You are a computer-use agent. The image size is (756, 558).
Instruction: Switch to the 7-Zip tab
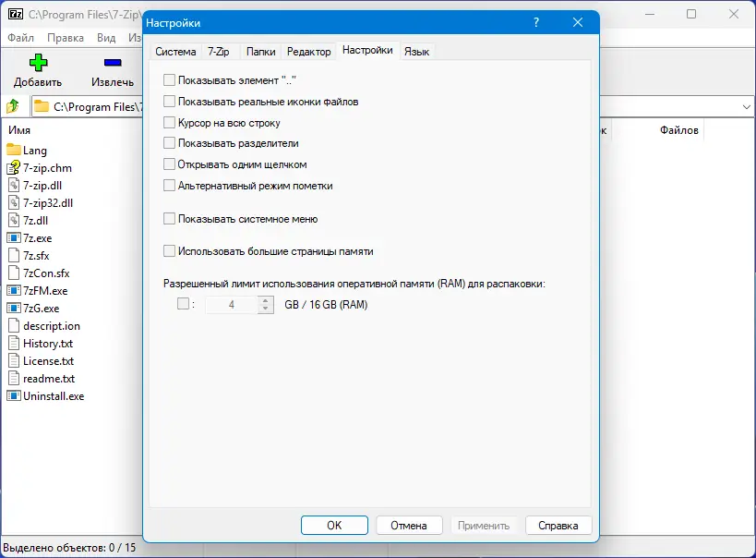(x=219, y=52)
